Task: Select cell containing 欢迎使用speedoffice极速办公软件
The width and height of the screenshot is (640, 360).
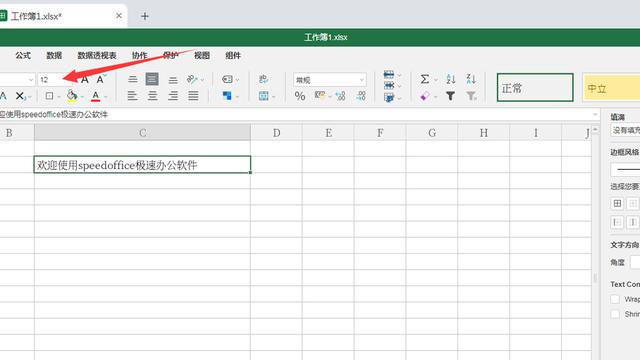Action: point(142,164)
